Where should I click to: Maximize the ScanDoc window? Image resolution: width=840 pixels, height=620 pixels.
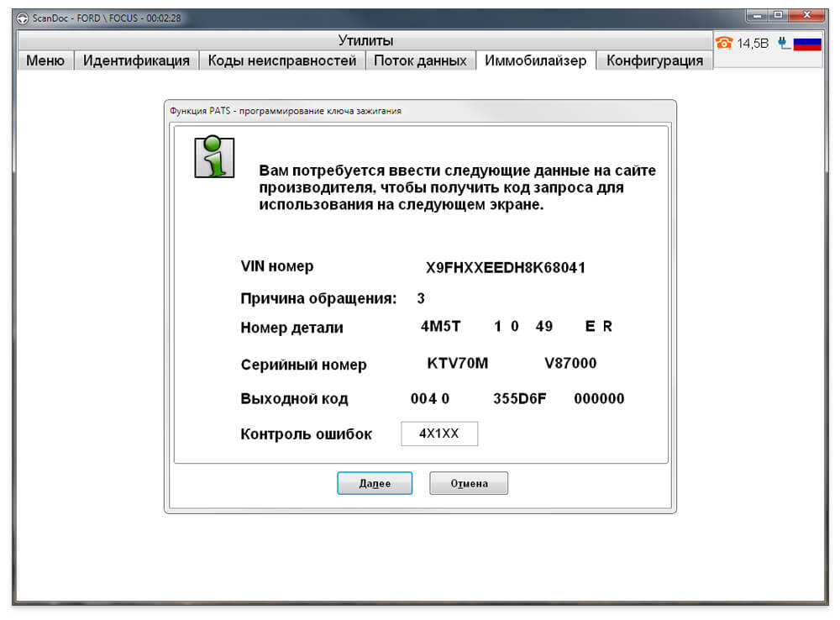pyautogui.click(x=778, y=15)
